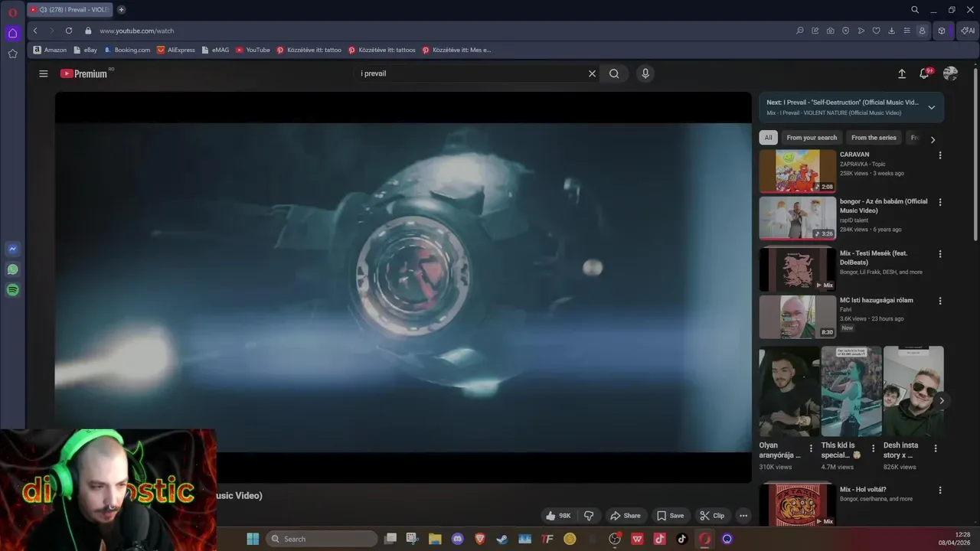This screenshot has width=980, height=551.
Task: Open Opera ad blocker shield icon
Action: (846, 31)
